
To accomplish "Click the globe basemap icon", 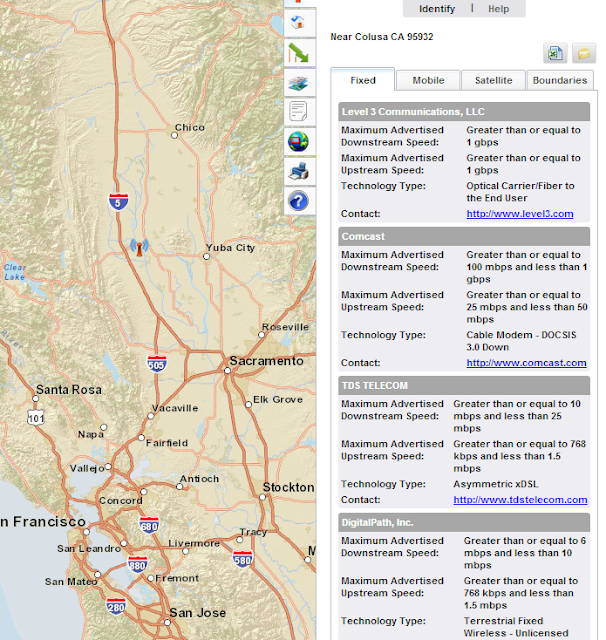I will click(x=299, y=142).
